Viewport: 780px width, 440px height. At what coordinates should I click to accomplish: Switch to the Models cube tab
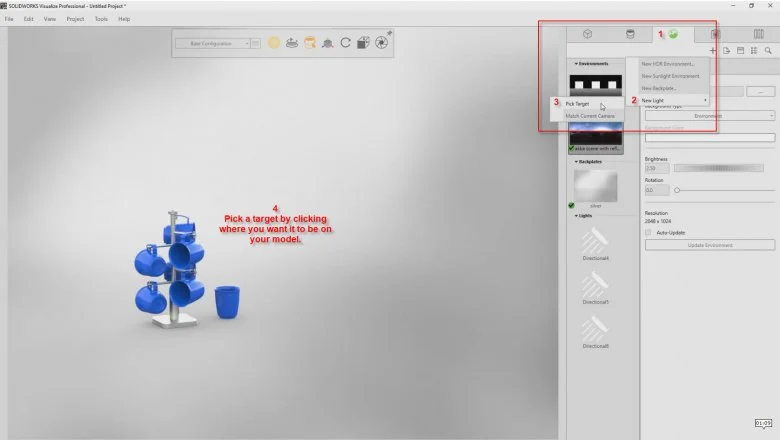pyautogui.click(x=587, y=34)
